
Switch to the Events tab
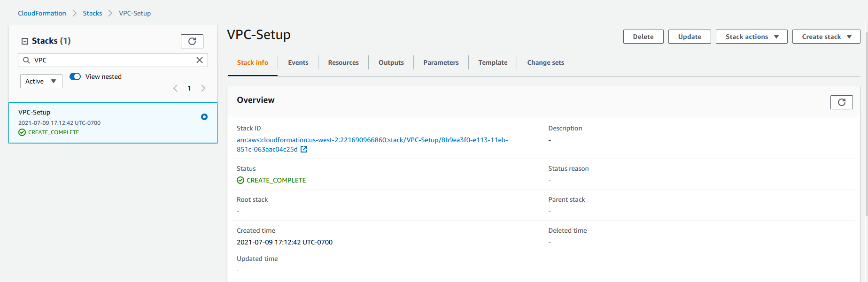pyautogui.click(x=298, y=62)
